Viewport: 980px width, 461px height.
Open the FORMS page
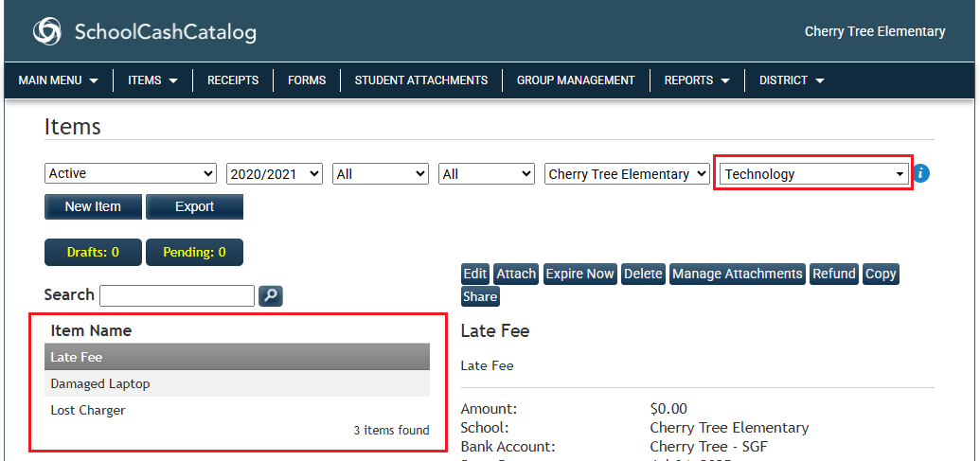(307, 80)
